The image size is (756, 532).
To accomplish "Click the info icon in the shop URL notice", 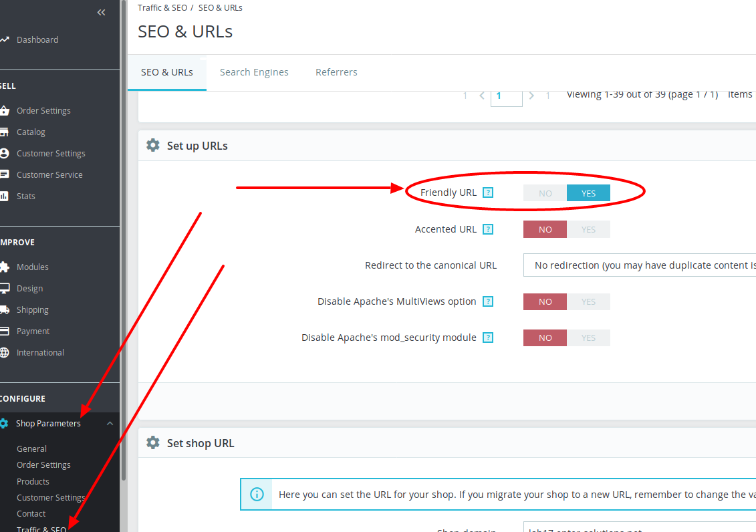I will click(257, 495).
